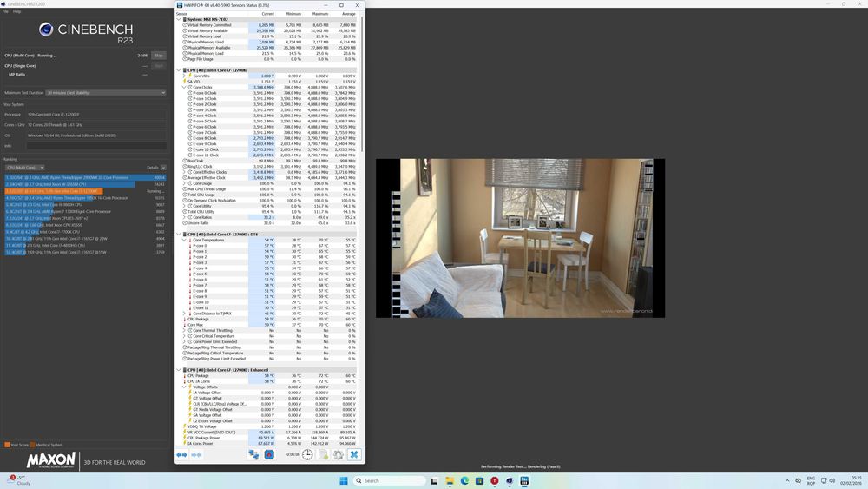Stop the CPU Multi Core test

(x=159, y=56)
